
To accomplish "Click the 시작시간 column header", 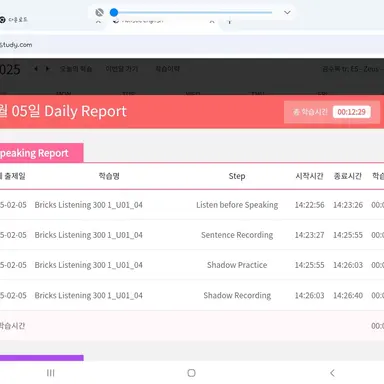I will pos(309,176).
